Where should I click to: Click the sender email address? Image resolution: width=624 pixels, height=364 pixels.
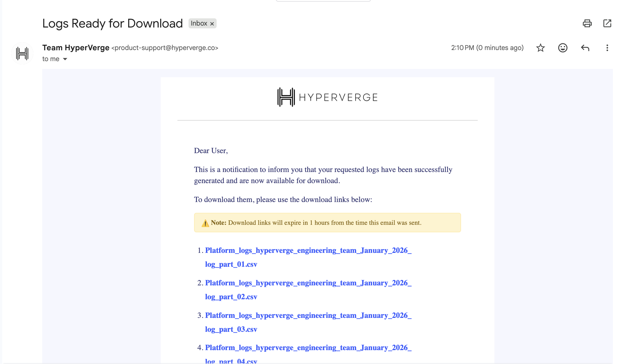(165, 48)
